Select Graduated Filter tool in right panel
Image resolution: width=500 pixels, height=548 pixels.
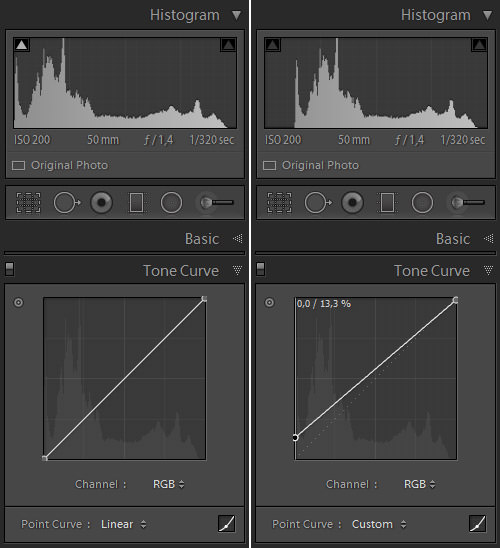tap(387, 202)
